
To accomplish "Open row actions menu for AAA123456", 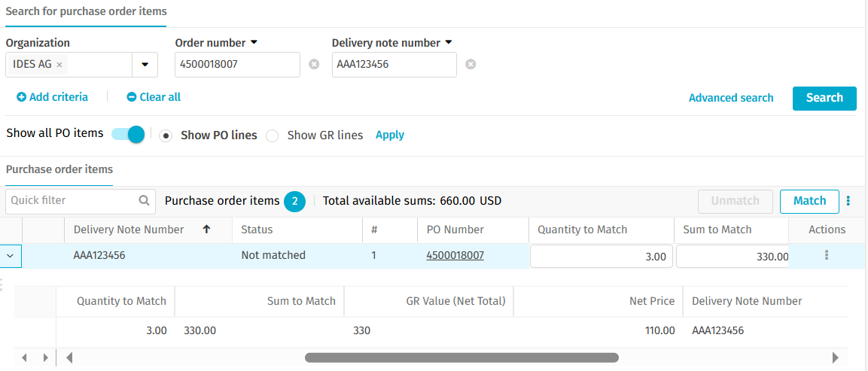I will [827, 255].
